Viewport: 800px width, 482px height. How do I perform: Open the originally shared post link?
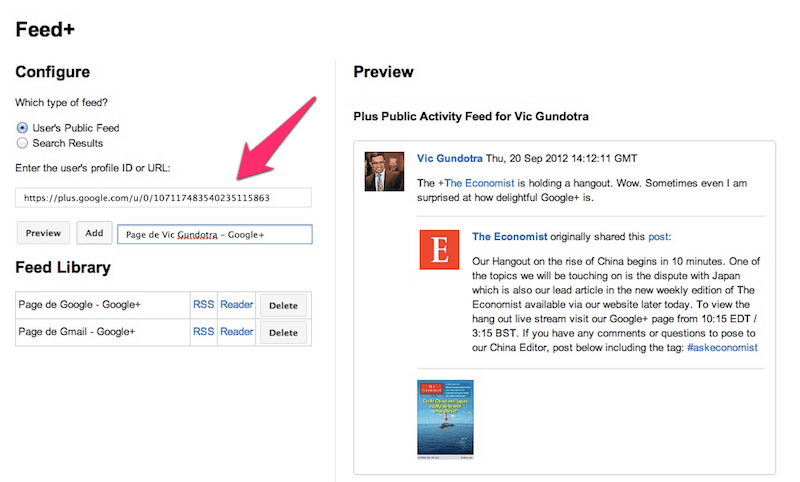[x=658, y=237]
